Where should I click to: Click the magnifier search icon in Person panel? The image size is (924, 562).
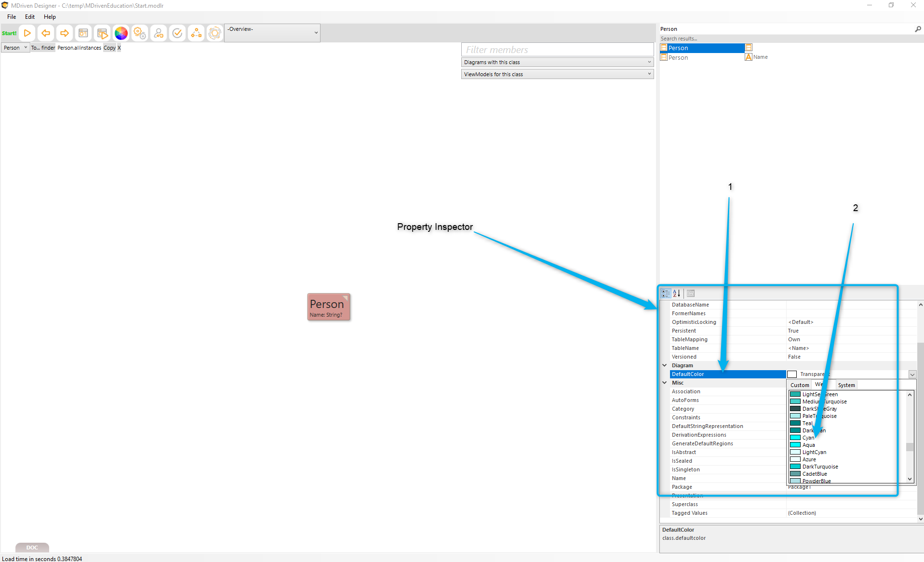pos(918,29)
